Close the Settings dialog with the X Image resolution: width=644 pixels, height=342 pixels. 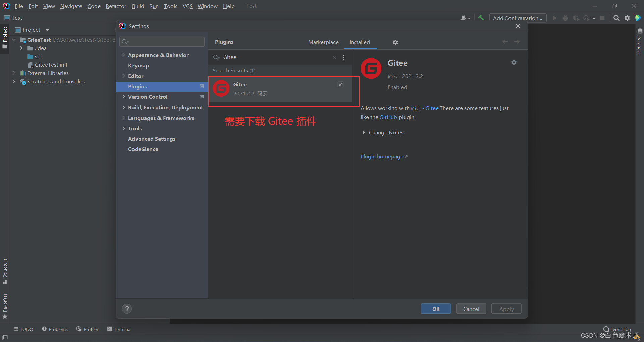518,26
